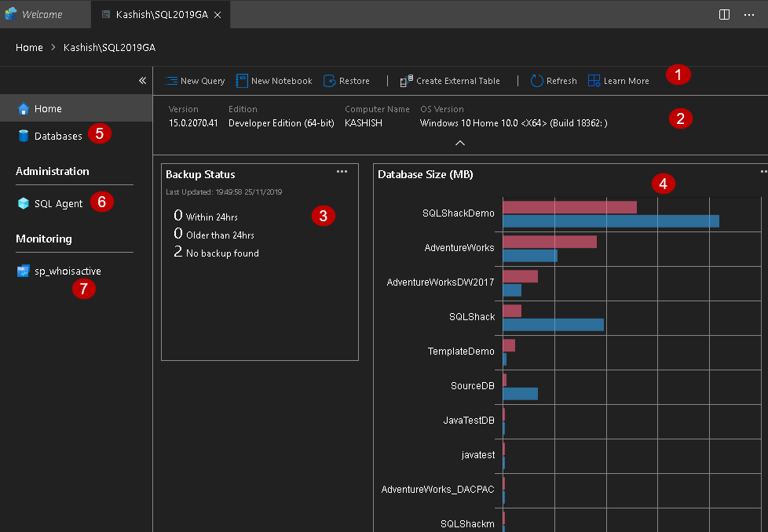Click the split editor icon
The height and width of the screenshot is (532, 768).
pyautogui.click(x=724, y=15)
